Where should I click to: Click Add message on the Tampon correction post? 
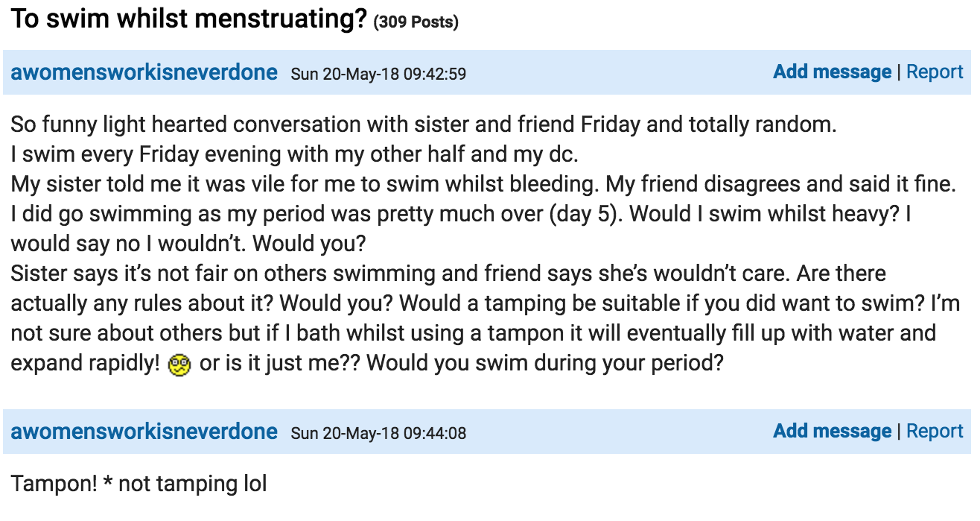[x=832, y=431]
